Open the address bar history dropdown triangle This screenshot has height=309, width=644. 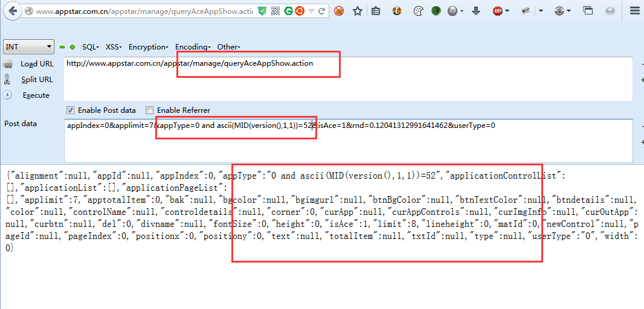click(311, 11)
